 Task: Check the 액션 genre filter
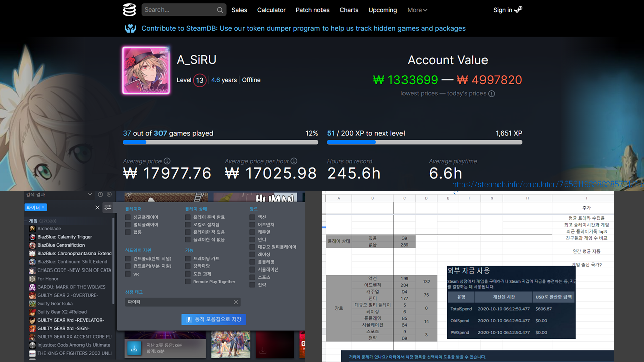(252, 217)
